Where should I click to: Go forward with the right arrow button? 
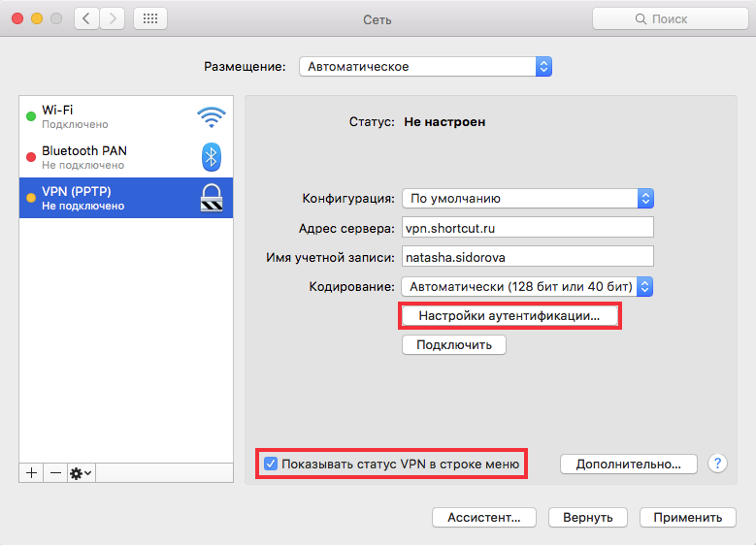[x=113, y=18]
